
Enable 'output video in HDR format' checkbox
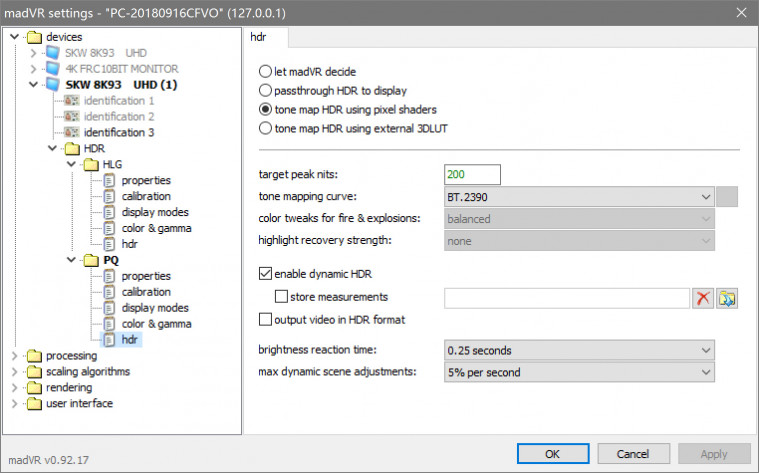coord(265,320)
